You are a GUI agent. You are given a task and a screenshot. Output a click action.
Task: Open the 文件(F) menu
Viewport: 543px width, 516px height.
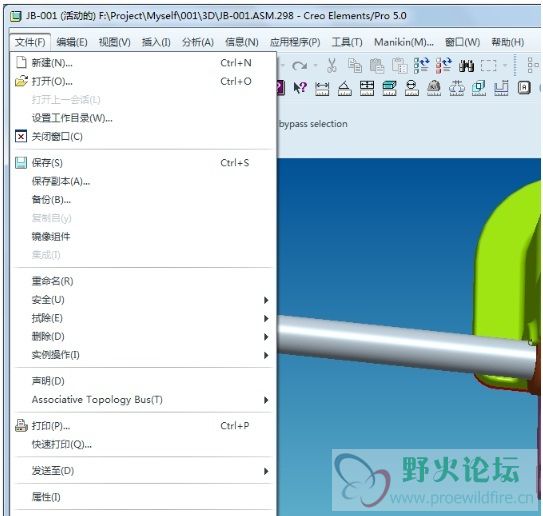pyautogui.click(x=30, y=42)
